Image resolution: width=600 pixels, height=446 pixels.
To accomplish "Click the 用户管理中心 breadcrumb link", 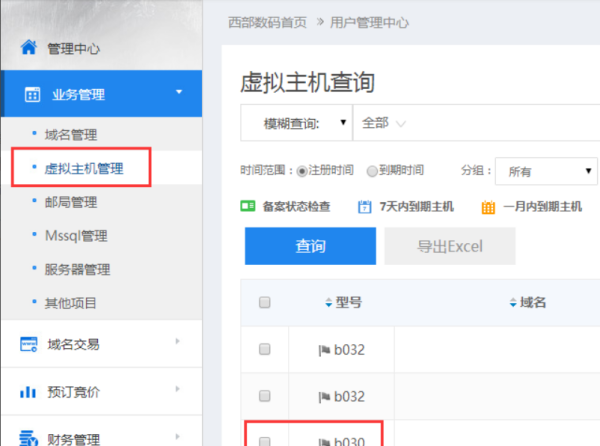I will pyautogui.click(x=369, y=23).
